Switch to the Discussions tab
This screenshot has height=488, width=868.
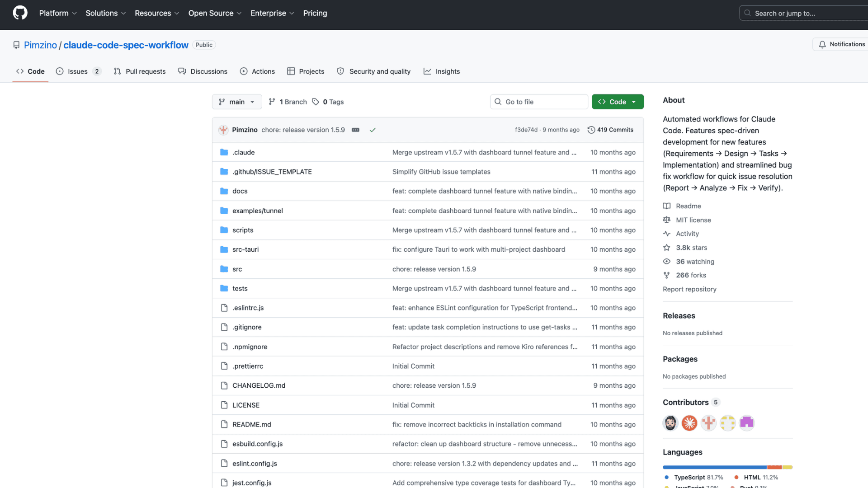(203, 71)
